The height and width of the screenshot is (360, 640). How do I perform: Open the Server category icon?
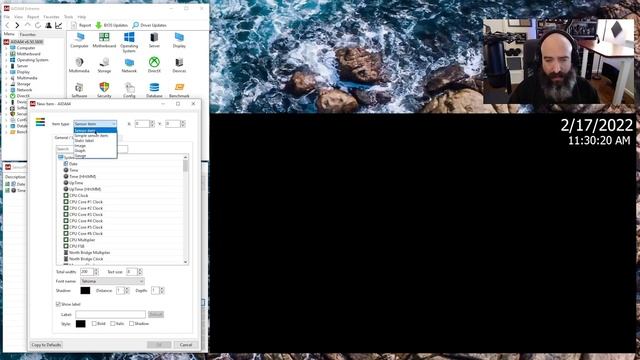pyautogui.click(x=154, y=40)
